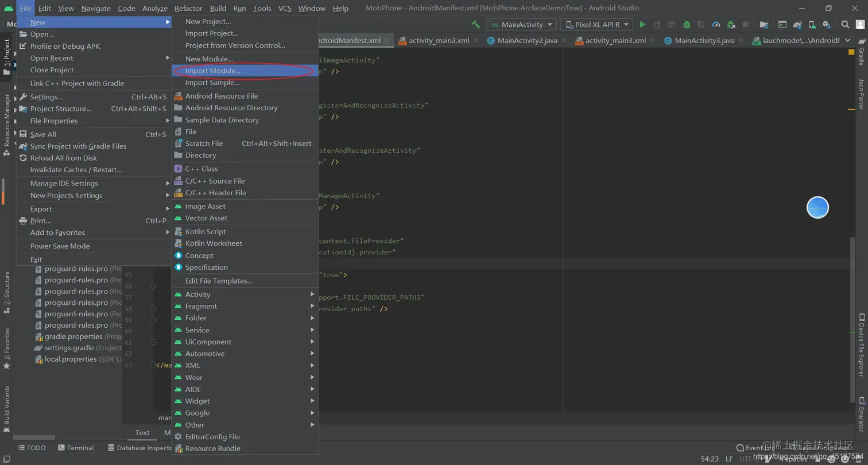Open Run Anything toolbar icon

[782, 25]
